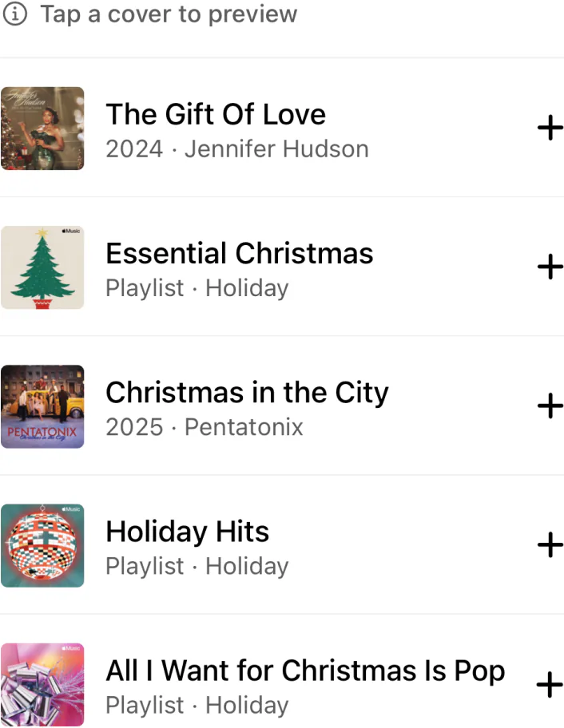Viewport: 564px width, 728px height.
Task: Add All I Want for Christmas Is Pop
Action: coord(550,684)
